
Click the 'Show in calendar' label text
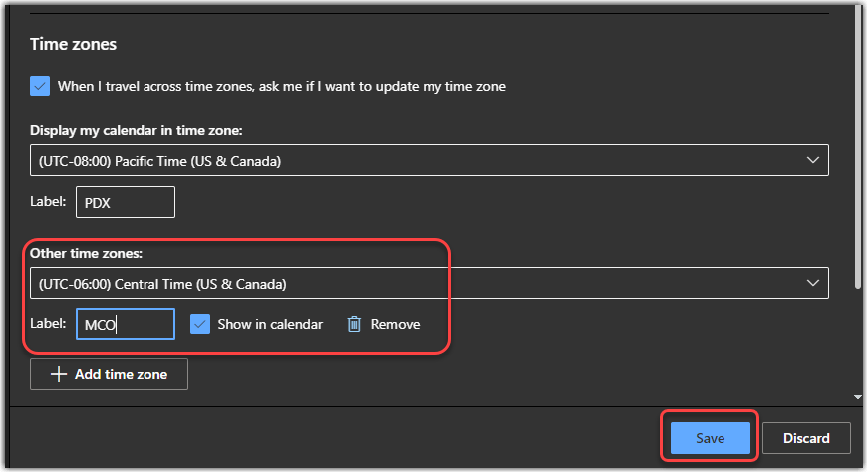pos(270,324)
